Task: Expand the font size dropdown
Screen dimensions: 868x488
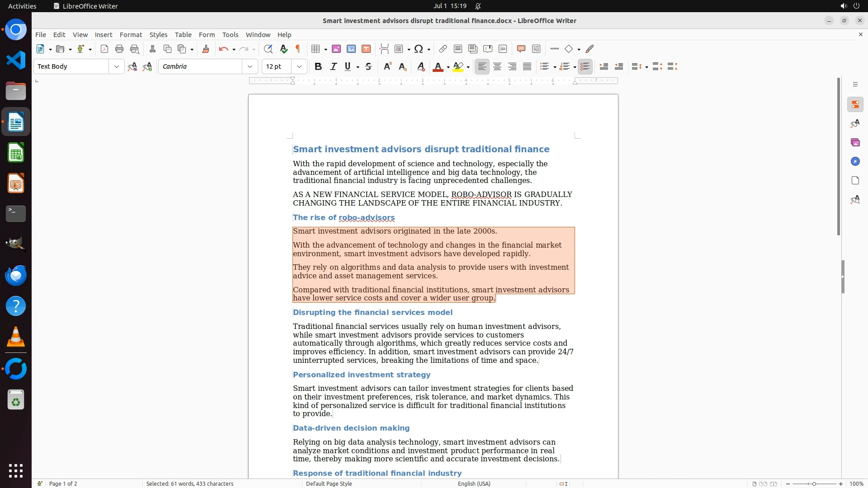Action: coord(299,66)
